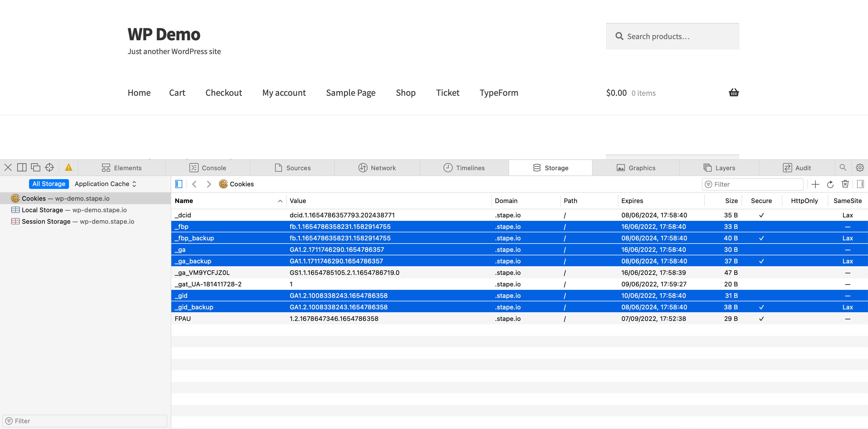868x429 pixels.
Task: Open the Audit tab
Action: click(x=796, y=168)
